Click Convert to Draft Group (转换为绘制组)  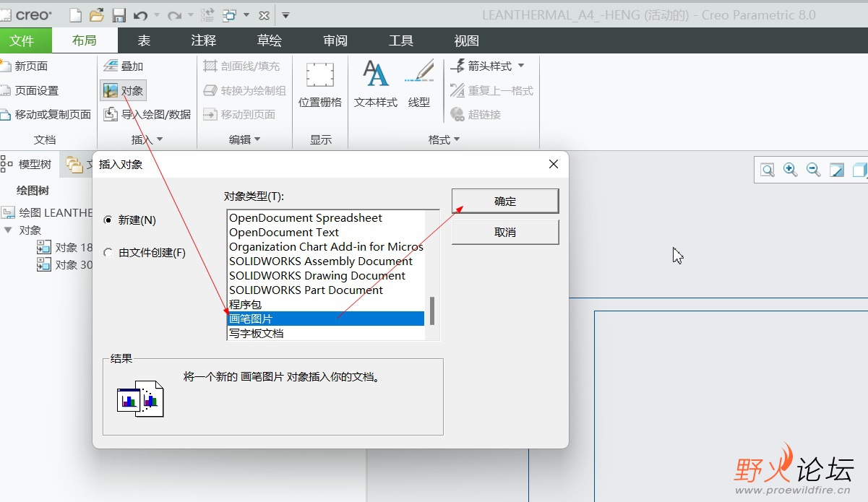coord(244,90)
